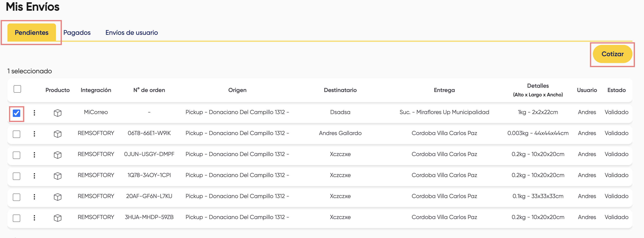Click package icon in MiCorreo row

pyautogui.click(x=58, y=113)
